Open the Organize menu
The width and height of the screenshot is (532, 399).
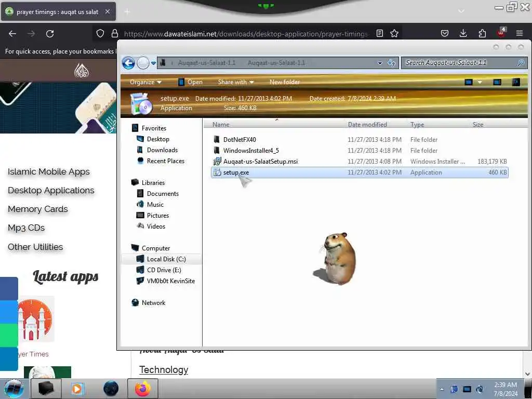point(145,82)
